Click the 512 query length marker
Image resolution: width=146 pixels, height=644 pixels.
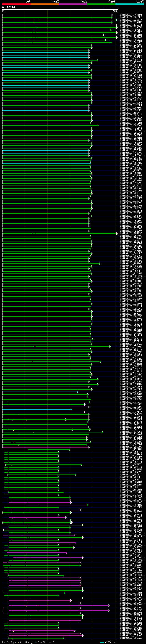[x=115, y=11]
